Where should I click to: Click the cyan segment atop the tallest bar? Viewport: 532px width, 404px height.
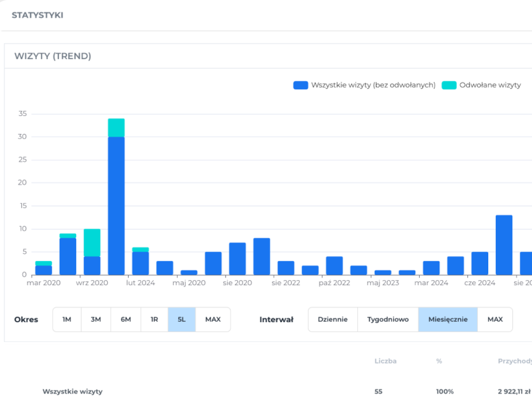click(x=117, y=128)
